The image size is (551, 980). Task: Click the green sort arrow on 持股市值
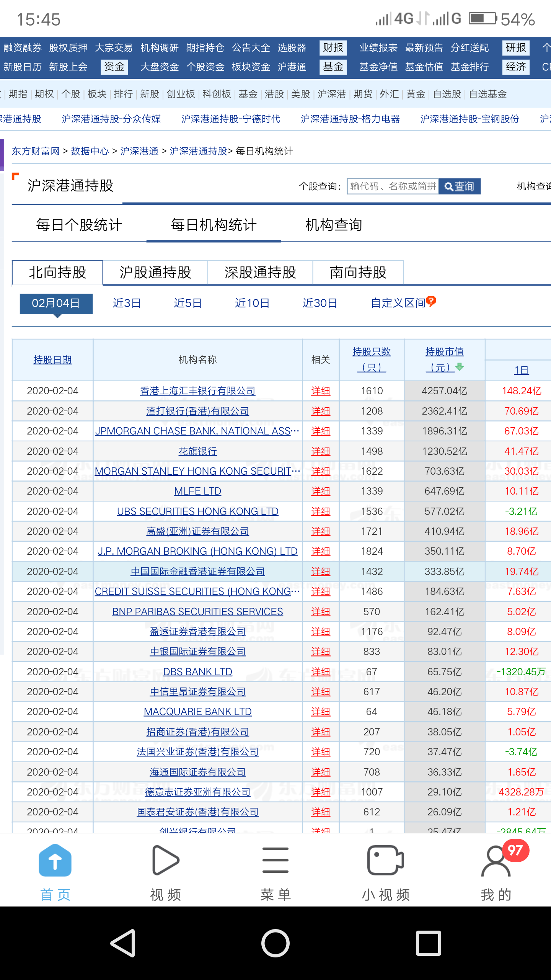click(x=459, y=367)
